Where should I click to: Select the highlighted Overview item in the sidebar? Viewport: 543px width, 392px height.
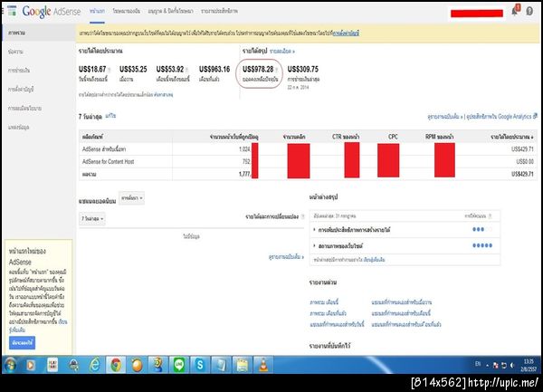(x=38, y=33)
